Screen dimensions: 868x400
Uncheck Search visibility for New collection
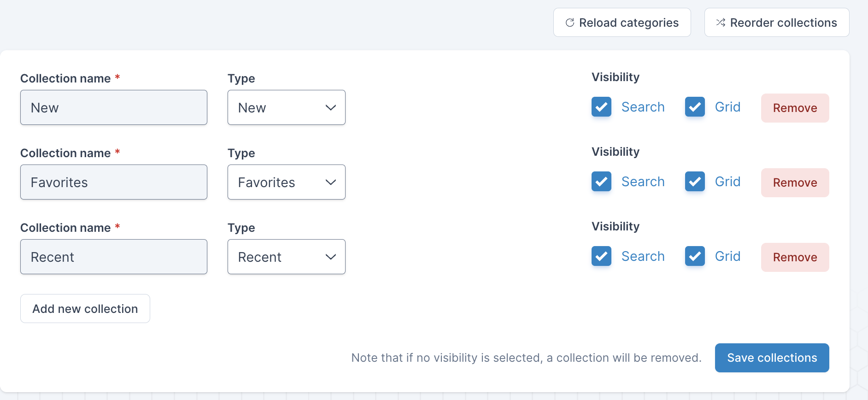click(x=601, y=107)
